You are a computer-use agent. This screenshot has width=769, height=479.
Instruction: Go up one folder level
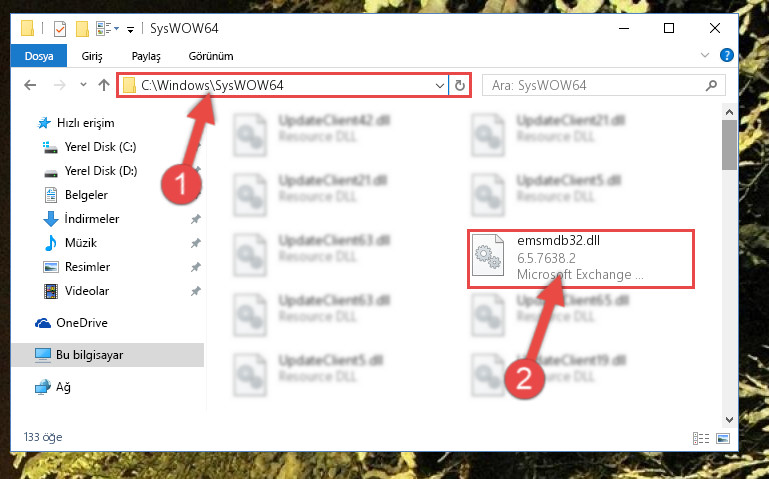tap(103, 85)
